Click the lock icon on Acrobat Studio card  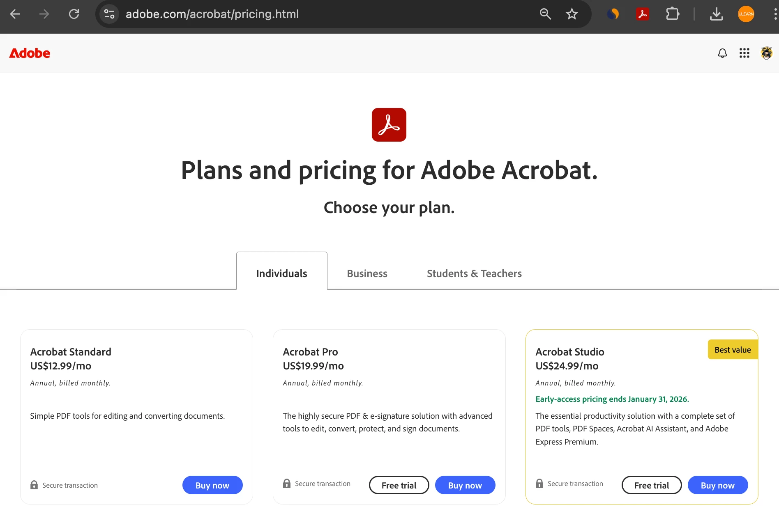[539, 483]
